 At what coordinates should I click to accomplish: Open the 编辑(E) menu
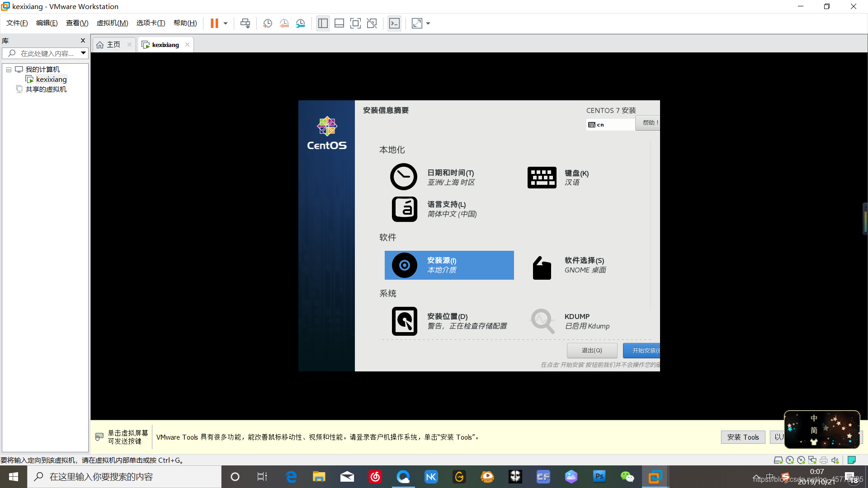click(47, 23)
